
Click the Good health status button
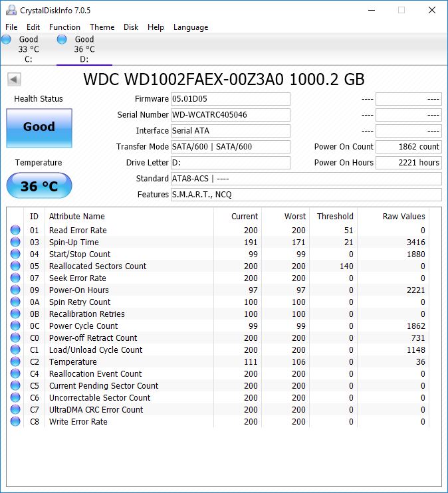[39, 128]
